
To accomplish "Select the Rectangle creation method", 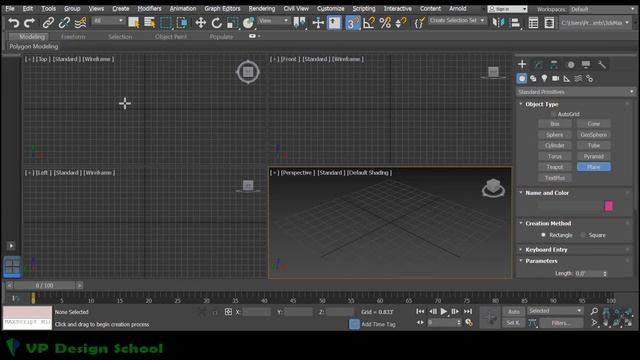I will [543, 235].
